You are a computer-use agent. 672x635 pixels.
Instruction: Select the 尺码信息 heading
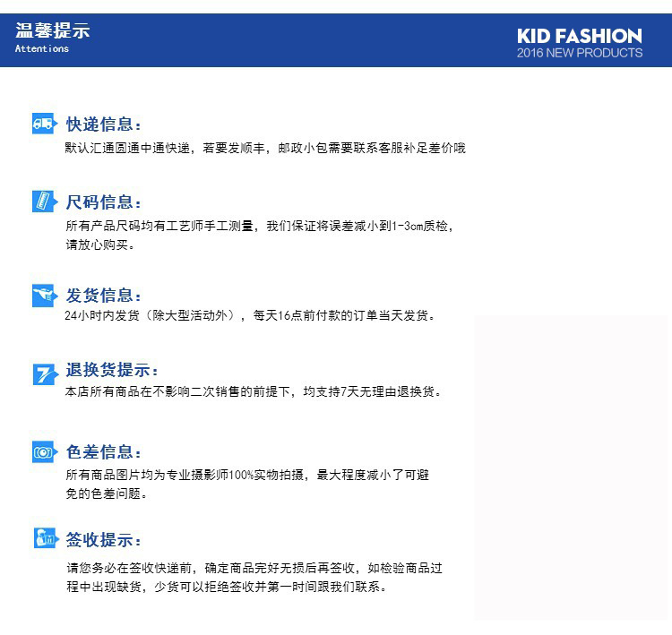tap(103, 202)
